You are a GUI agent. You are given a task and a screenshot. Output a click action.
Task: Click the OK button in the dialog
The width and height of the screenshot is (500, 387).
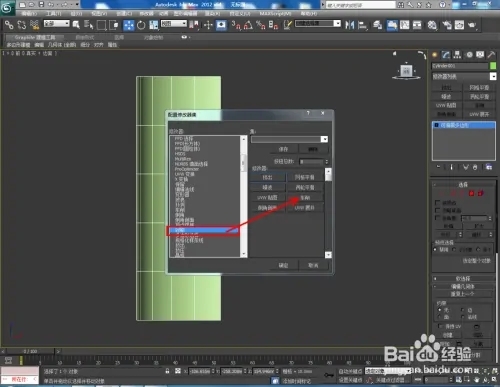(x=283, y=265)
